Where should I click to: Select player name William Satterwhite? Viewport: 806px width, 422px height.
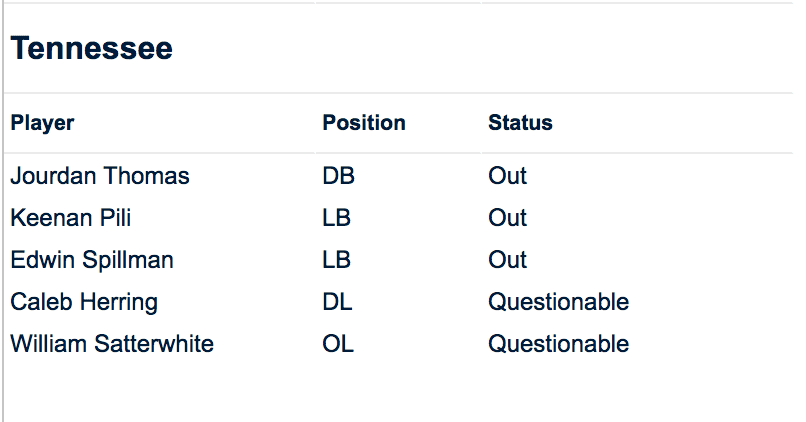[112, 344]
